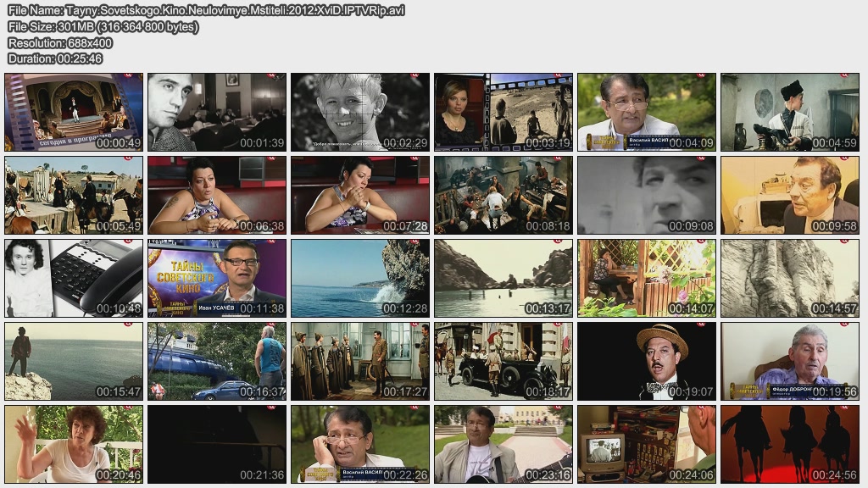Click the telephone frame 00:10:48

pos(74,278)
